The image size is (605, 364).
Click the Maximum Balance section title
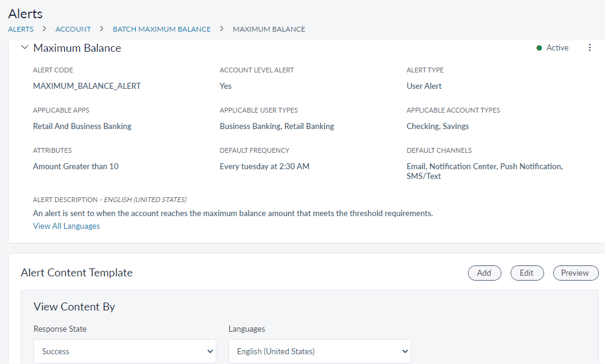[77, 48]
